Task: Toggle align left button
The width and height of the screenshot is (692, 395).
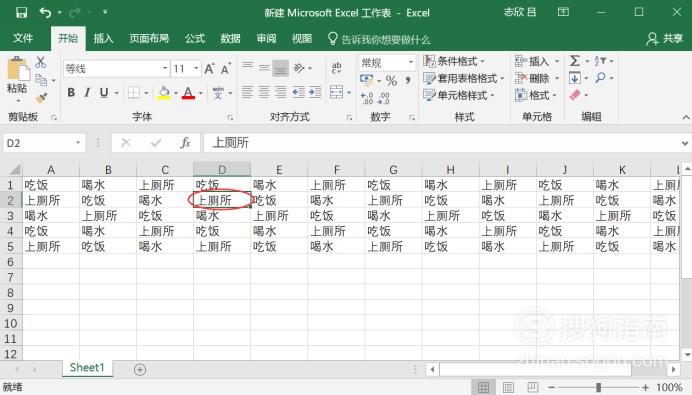Action: pos(248,92)
